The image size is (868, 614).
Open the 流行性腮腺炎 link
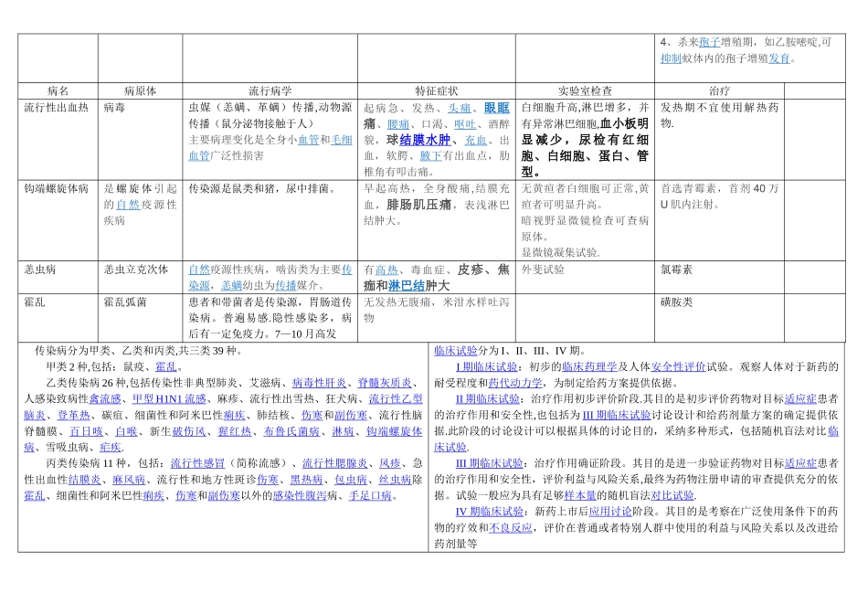pos(335,463)
